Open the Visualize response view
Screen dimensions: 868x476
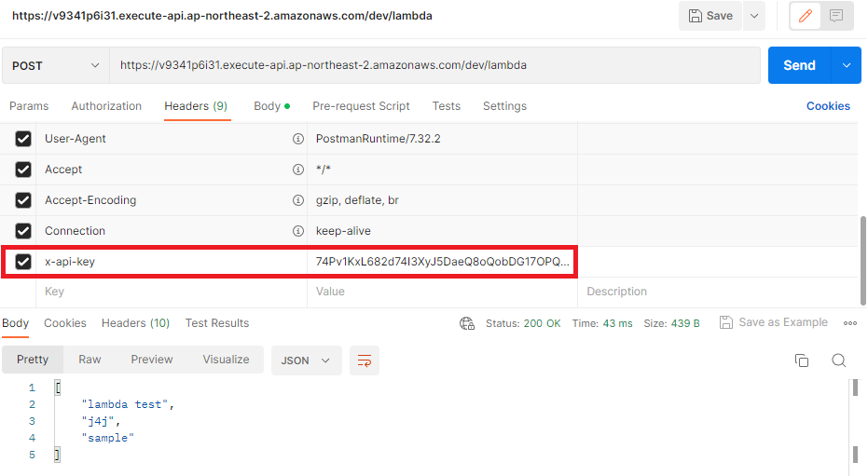click(x=226, y=360)
